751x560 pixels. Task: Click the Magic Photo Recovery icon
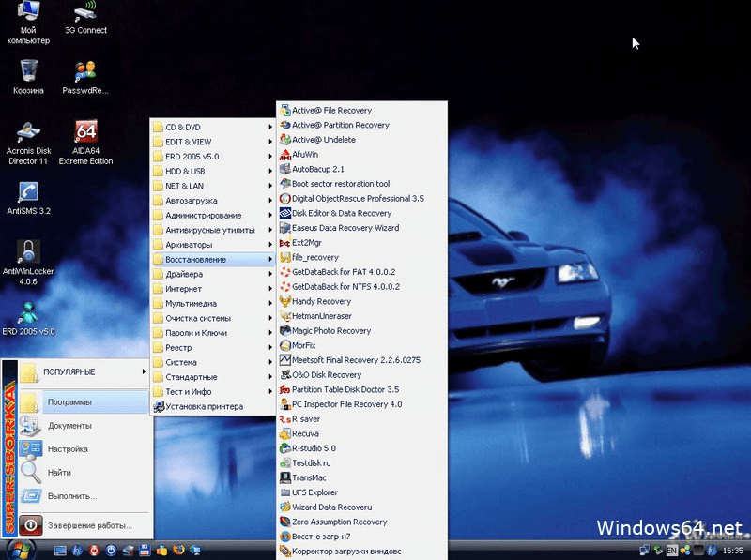pos(285,331)
